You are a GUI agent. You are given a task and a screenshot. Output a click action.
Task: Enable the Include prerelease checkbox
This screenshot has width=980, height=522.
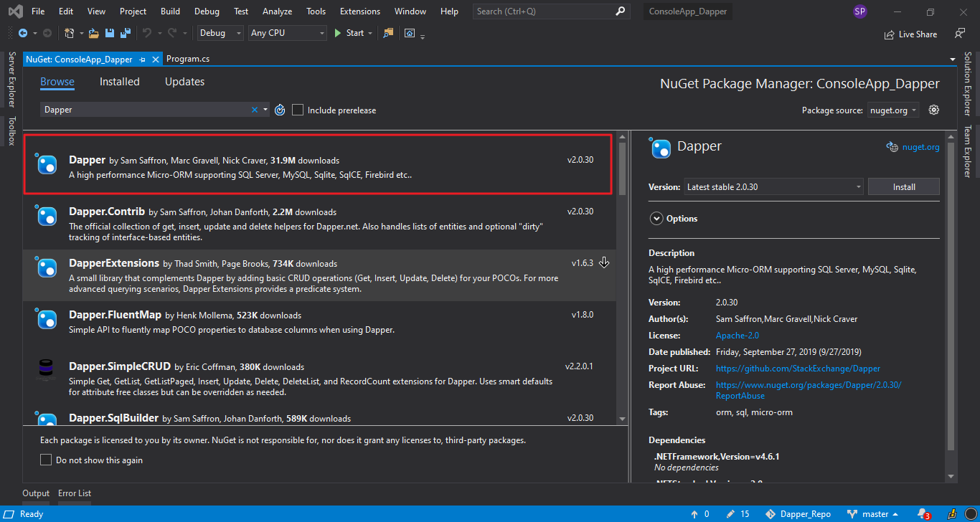[298, 110]
